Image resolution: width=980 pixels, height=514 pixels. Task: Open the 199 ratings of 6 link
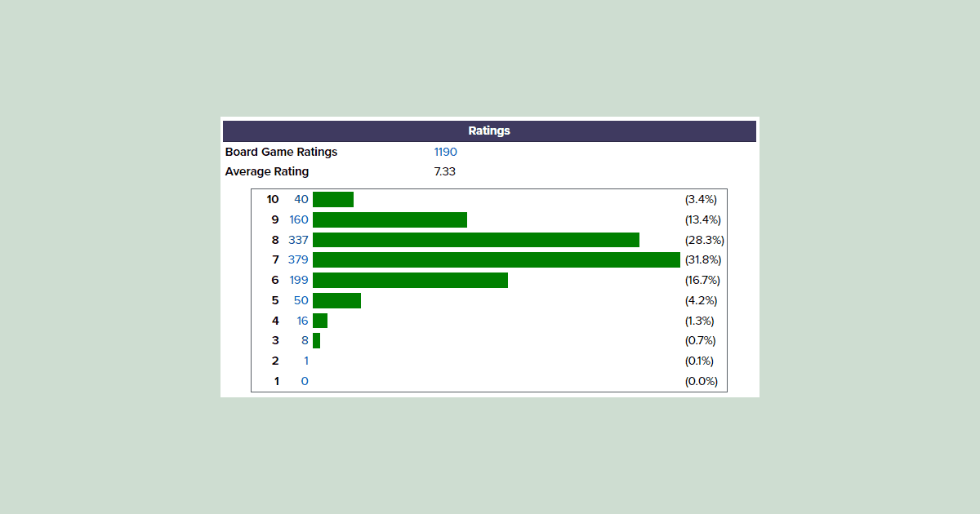pyautogui.click(x=298, y=280)
